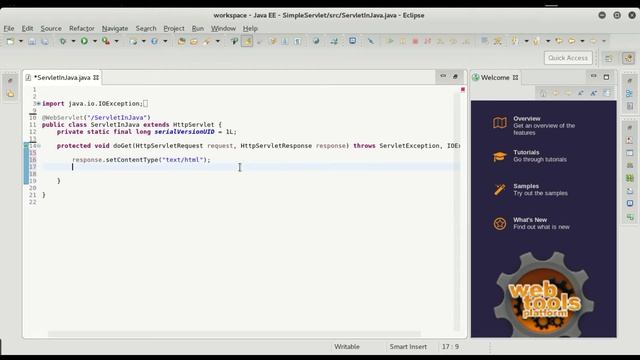
Task: Click the Save All toolbar icon
Action: (x=44, y=41)
